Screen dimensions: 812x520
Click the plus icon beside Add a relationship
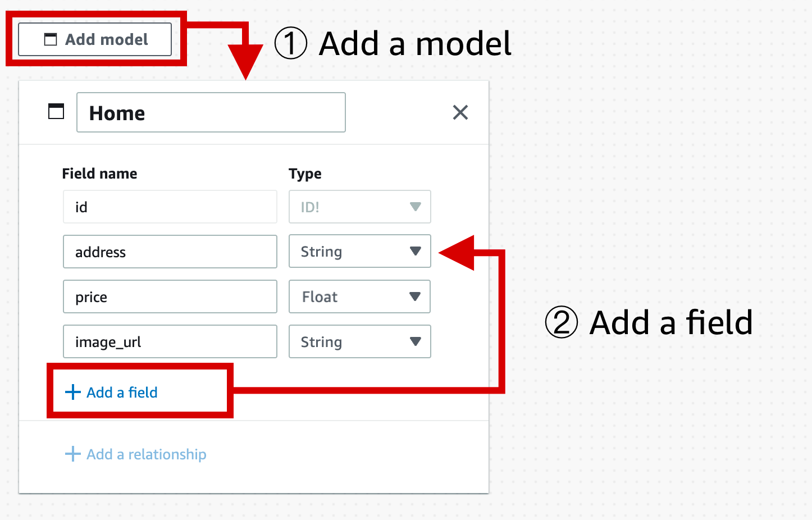pyautogui.click(x=73, y=454)
